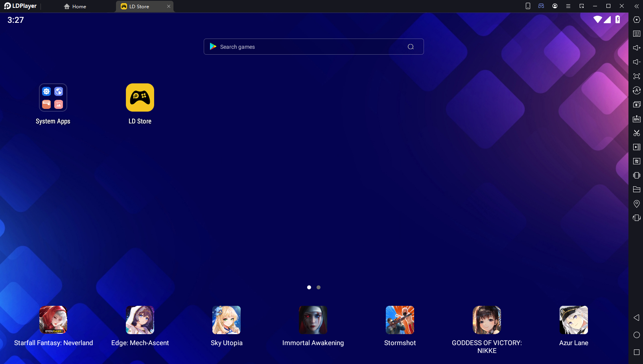Tap the Android Home circle button

(637, 335)
